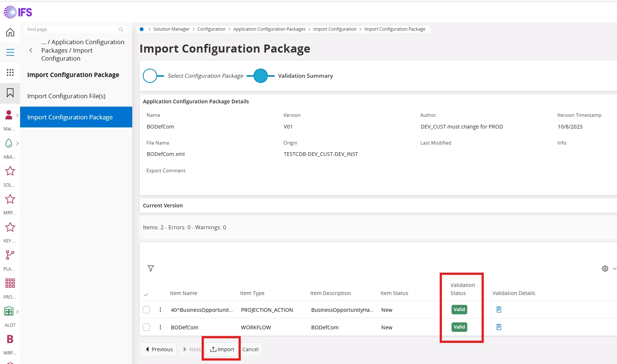Click the Select Configuration Package step circle
Screen dimensions: 617x364
150,76
